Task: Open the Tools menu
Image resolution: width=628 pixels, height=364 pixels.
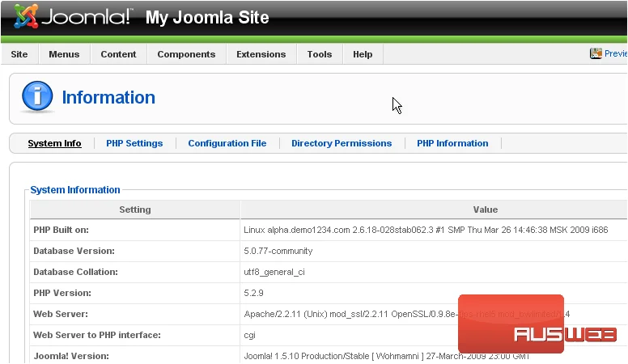Action: pyautogui.click(x=320, y=54)
